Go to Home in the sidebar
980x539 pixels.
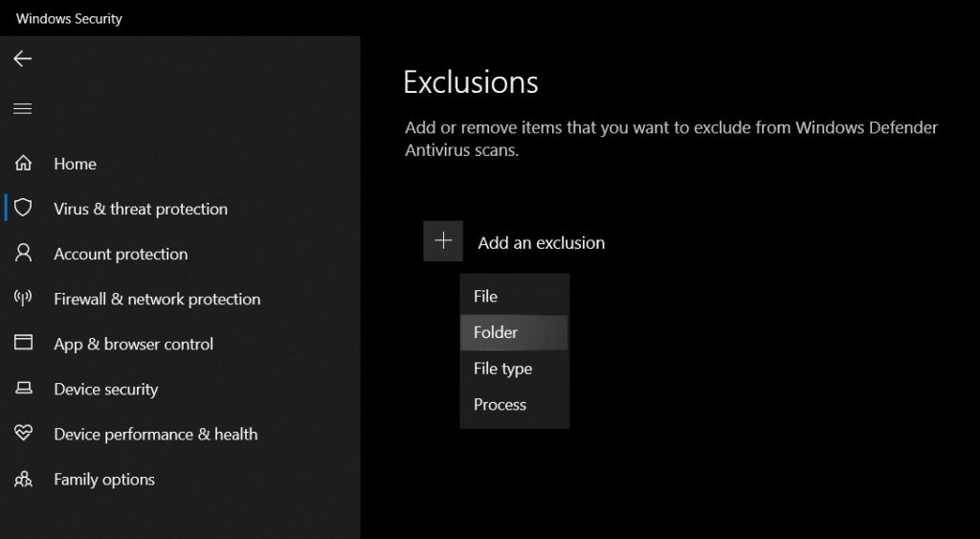(x=75, y=164)
